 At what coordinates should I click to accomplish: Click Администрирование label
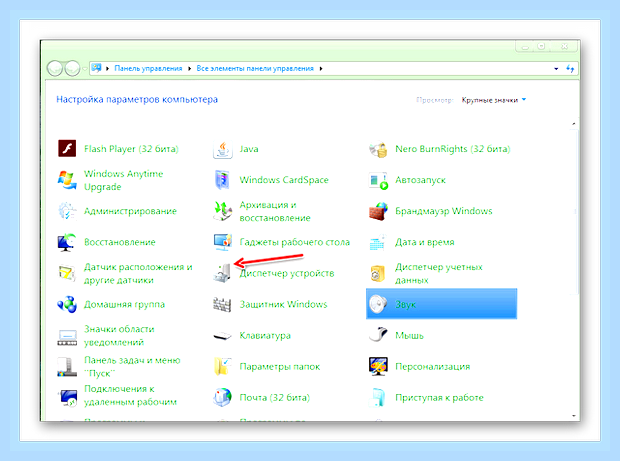[130, 211]
